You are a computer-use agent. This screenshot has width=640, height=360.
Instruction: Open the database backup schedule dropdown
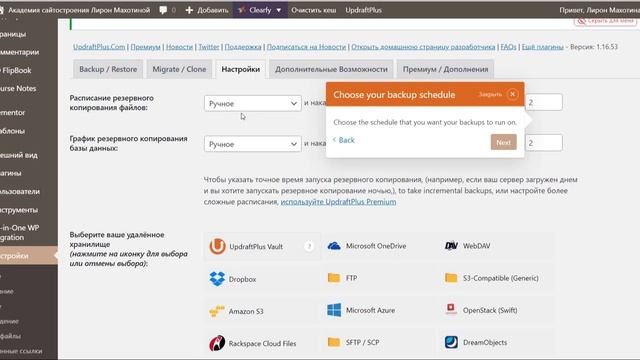point(253,144)
